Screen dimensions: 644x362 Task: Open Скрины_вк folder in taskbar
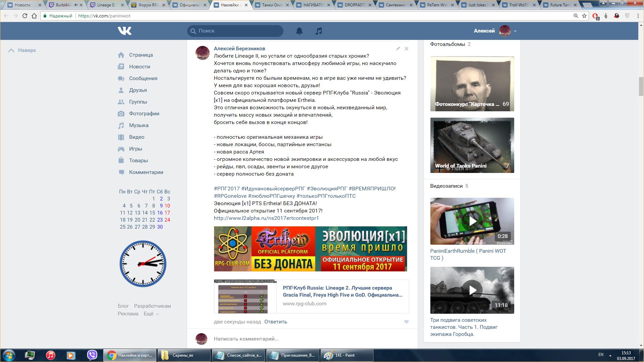[x=184, y=355]
